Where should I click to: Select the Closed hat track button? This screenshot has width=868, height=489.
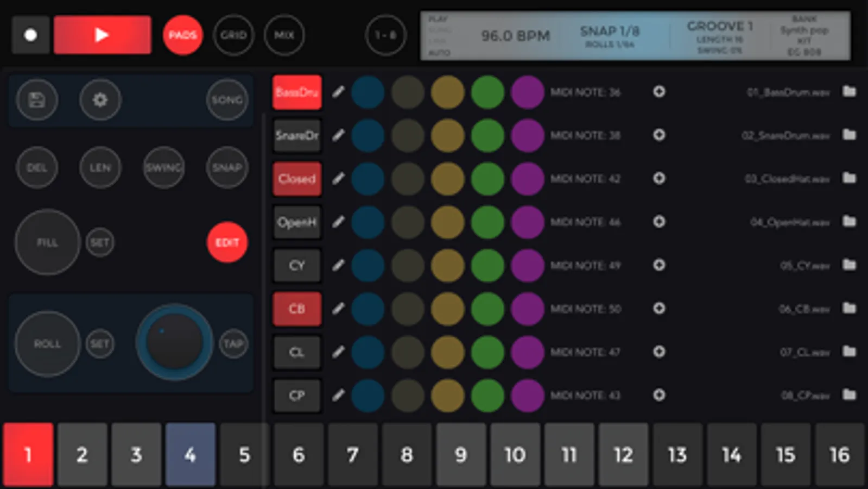(x=297, y=179)
